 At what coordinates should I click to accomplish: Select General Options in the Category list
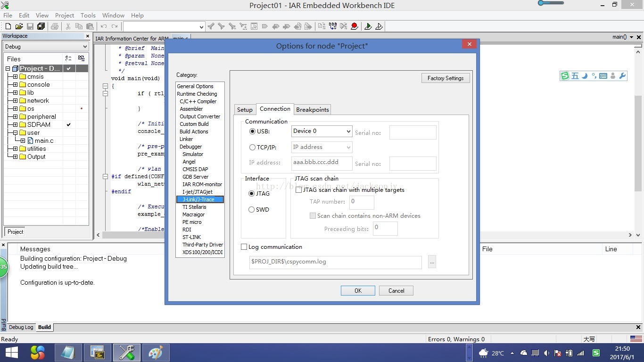tap(195, 86)
